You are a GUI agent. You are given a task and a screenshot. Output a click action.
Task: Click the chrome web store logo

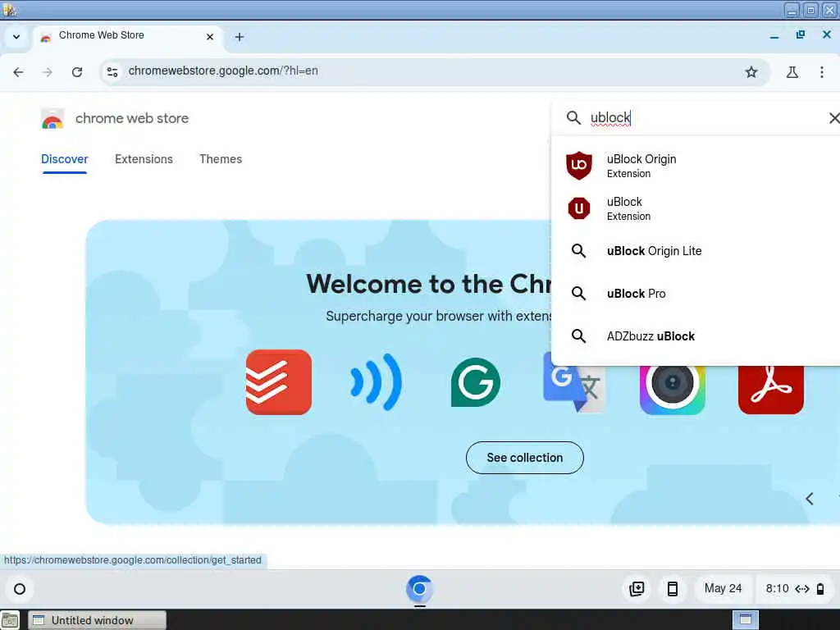52,118
